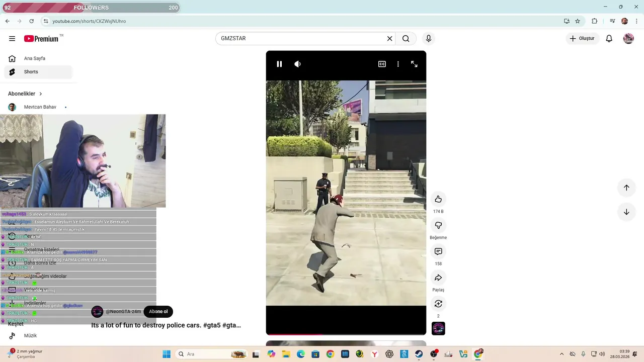
Task: Open the Chrome three-dot menu
Action: (x=636, y=21)
